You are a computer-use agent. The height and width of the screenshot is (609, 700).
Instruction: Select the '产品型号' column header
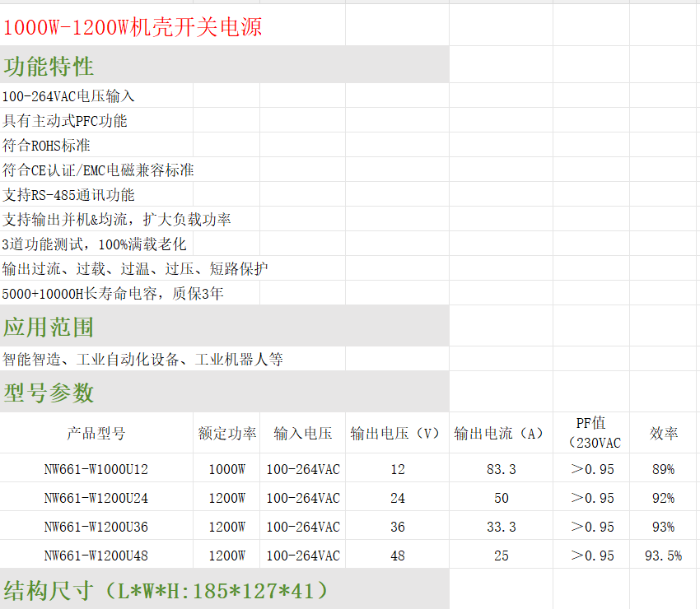96,433
